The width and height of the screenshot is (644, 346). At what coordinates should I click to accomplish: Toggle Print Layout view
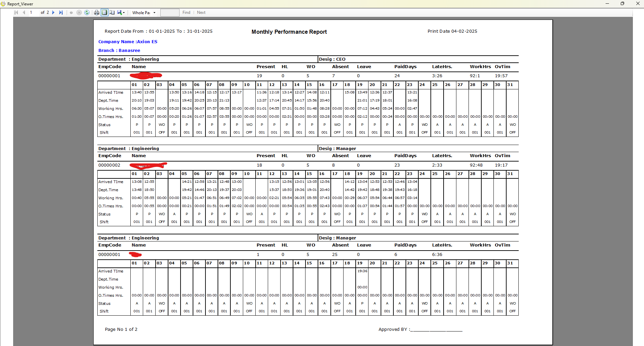[x=104, y=12]
